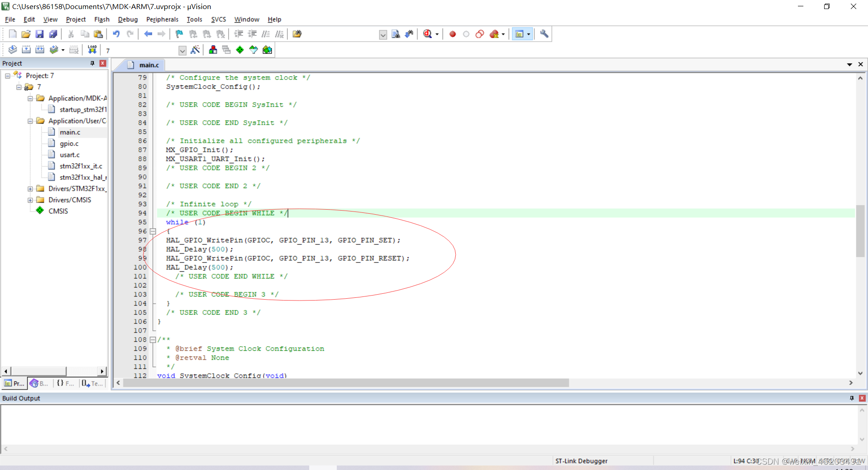Open the target selection dropdown showing 7
The width and height of the screenshot is (868, 470).
click(x=182, y=50)
